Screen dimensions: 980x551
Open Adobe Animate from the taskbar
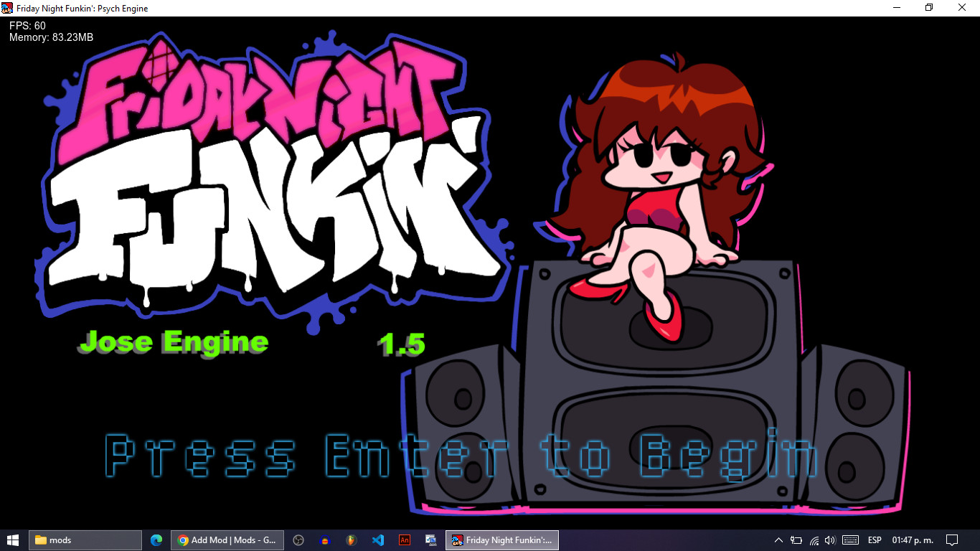coord(405,540)
